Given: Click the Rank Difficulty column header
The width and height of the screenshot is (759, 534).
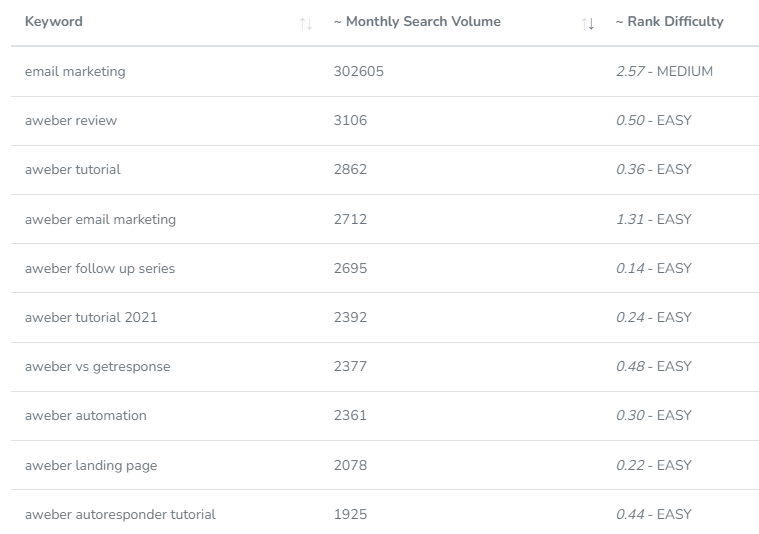Looking at the screenshot, I should 669,21.
